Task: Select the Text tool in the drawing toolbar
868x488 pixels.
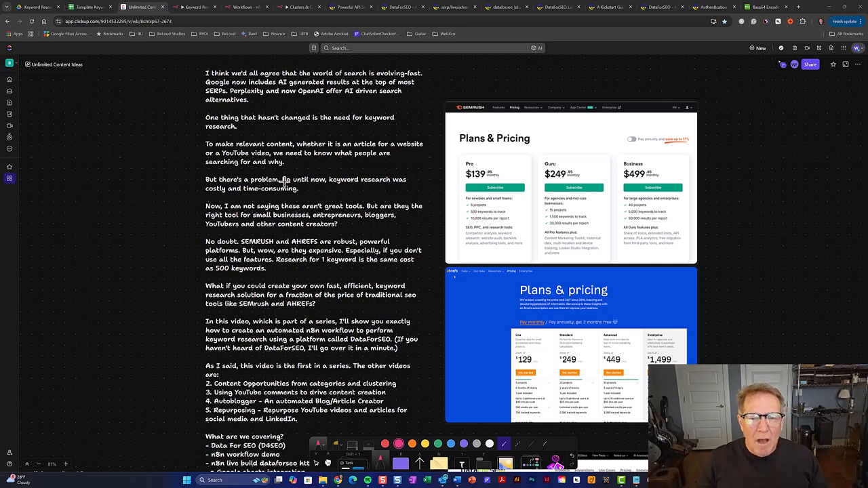Action: (463, 463)
